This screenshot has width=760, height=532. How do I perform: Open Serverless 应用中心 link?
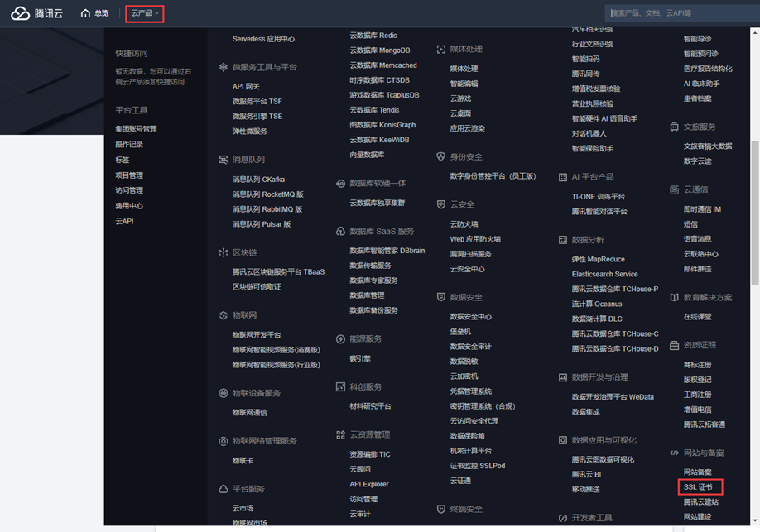[x=263, y=39]
